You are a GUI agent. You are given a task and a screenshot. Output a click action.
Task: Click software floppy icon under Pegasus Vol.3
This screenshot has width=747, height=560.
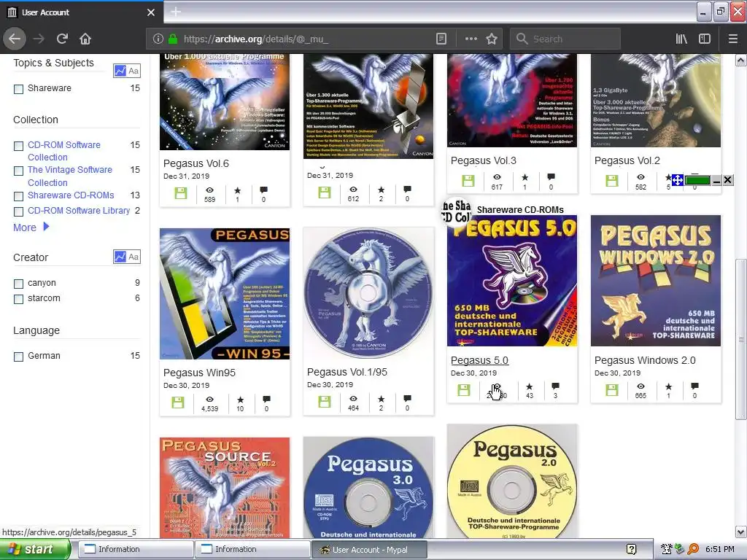click(468, 181)
